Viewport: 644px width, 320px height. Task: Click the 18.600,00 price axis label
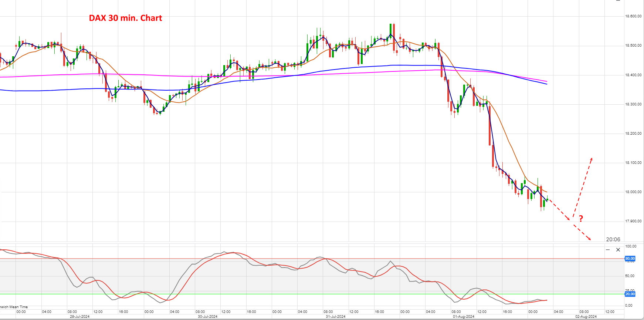[633, 16]
